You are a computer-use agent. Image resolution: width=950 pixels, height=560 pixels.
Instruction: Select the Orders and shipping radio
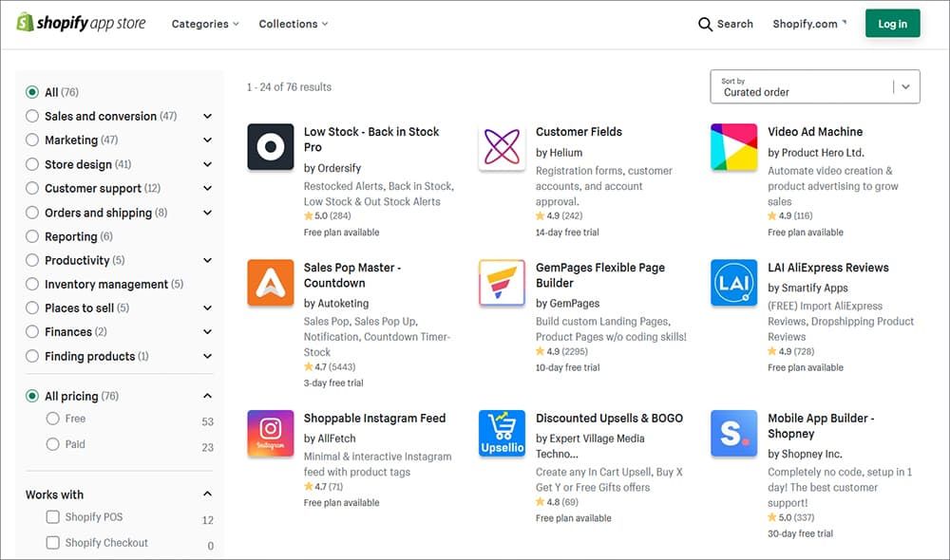coord(32,213)
